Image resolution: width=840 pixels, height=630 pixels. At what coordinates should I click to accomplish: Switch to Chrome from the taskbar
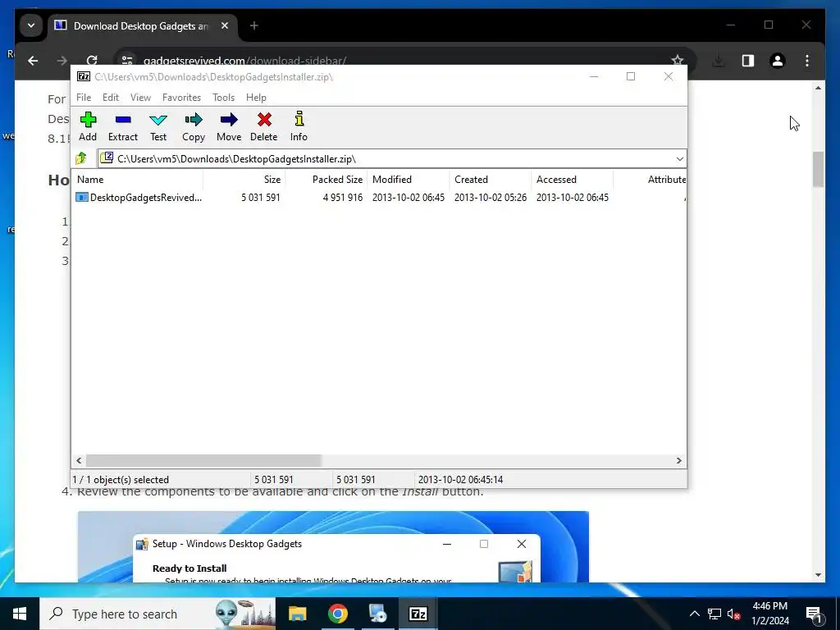coord(337,614)
